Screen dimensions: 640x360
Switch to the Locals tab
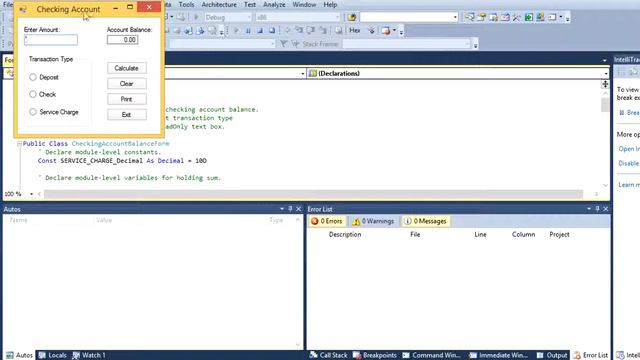tap(52, 355)
